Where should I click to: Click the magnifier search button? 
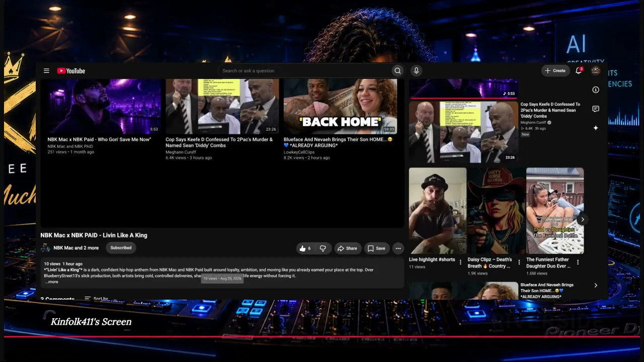(x=397, y=71)
